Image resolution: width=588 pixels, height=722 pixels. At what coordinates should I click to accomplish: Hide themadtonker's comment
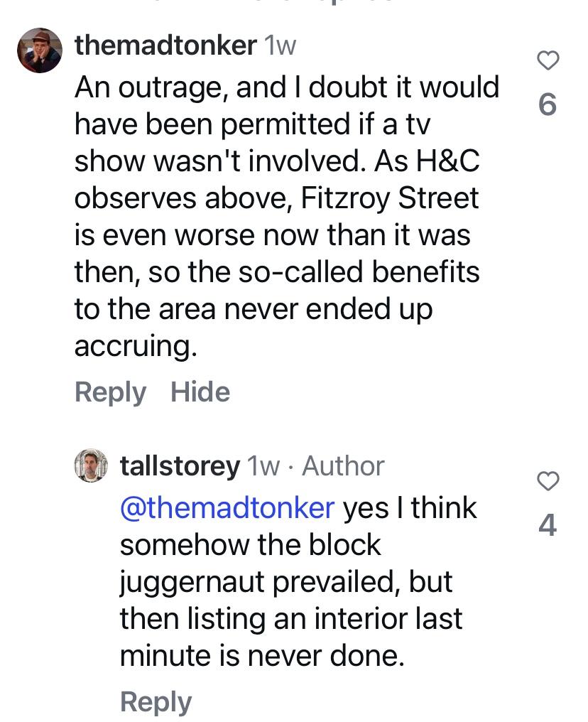pos(200,392)
